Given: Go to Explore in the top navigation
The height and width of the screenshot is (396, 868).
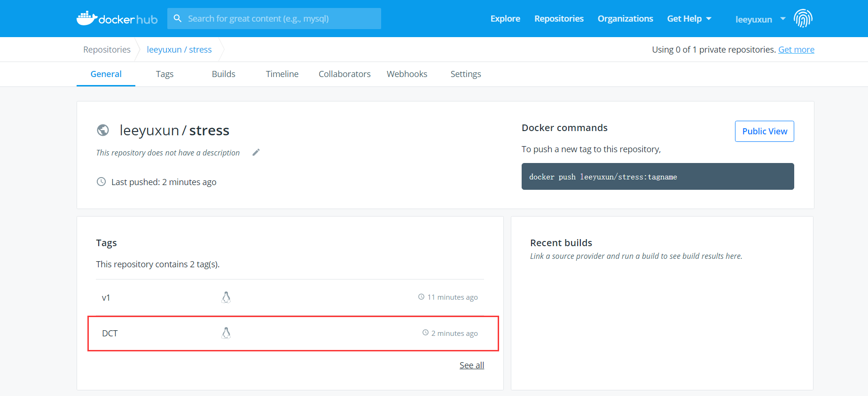Looking at the screenshot, I should pyautogui.click(x=505, y=19).
